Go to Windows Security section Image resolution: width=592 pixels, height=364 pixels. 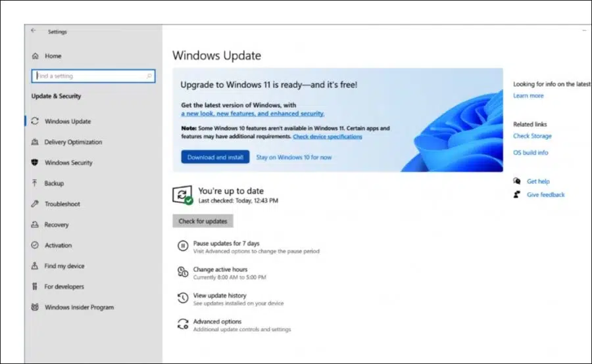(68, 162)
